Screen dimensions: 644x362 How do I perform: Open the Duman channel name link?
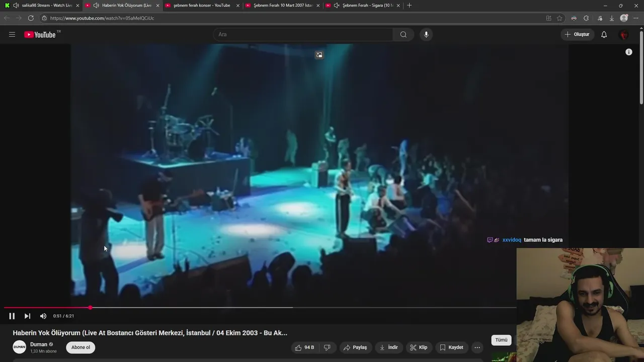click(39, 344)
